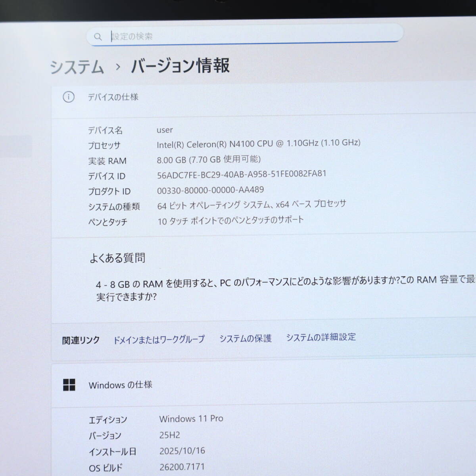Screen dimensions: 476x476
Task: Click the Windows logo icon
Action: pyautogui.click(x=69, y=385)
